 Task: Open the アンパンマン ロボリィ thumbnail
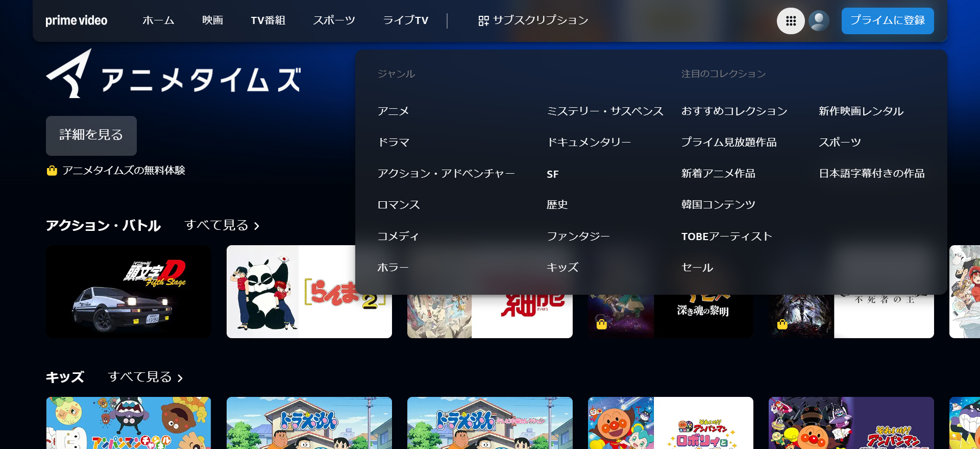coord(671,423)
